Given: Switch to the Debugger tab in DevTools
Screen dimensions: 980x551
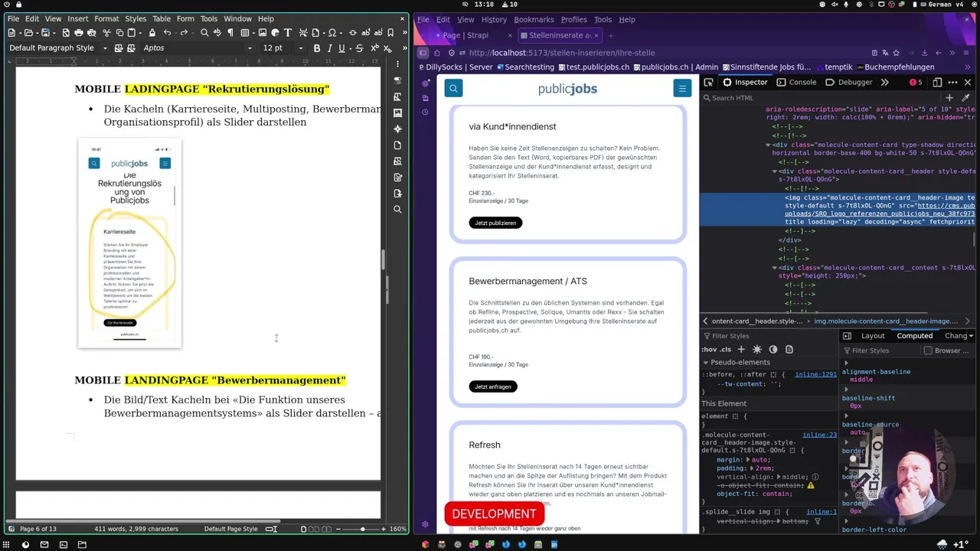Looking at the screenshot, I should tap(849, 82).
